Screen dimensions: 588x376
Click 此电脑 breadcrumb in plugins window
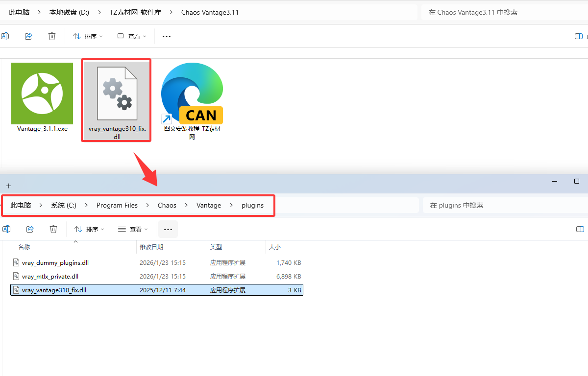point(21,205)
